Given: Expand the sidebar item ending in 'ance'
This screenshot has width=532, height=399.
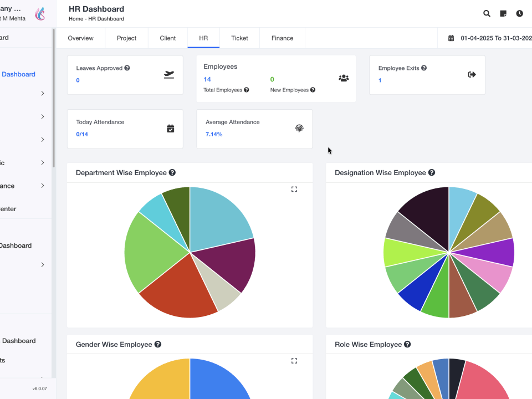Looking at the screenshot, I should [x=25, y=186].
